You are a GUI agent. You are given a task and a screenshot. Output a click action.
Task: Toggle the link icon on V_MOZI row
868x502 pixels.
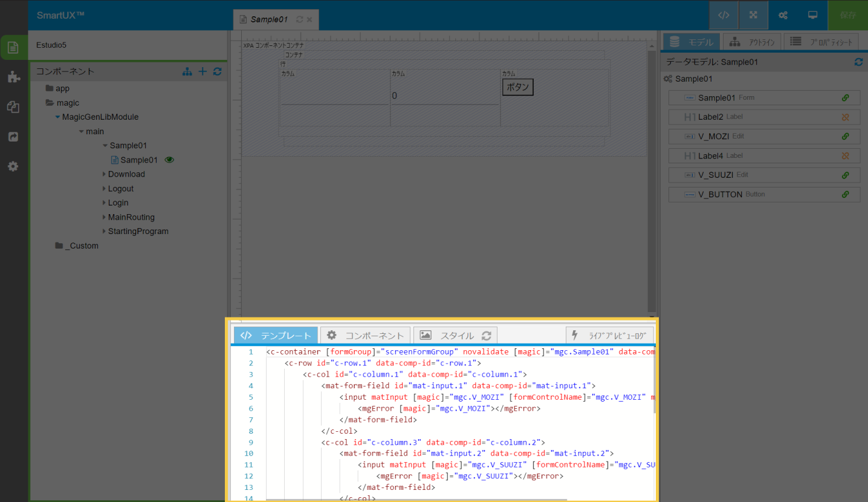[846, 136]
